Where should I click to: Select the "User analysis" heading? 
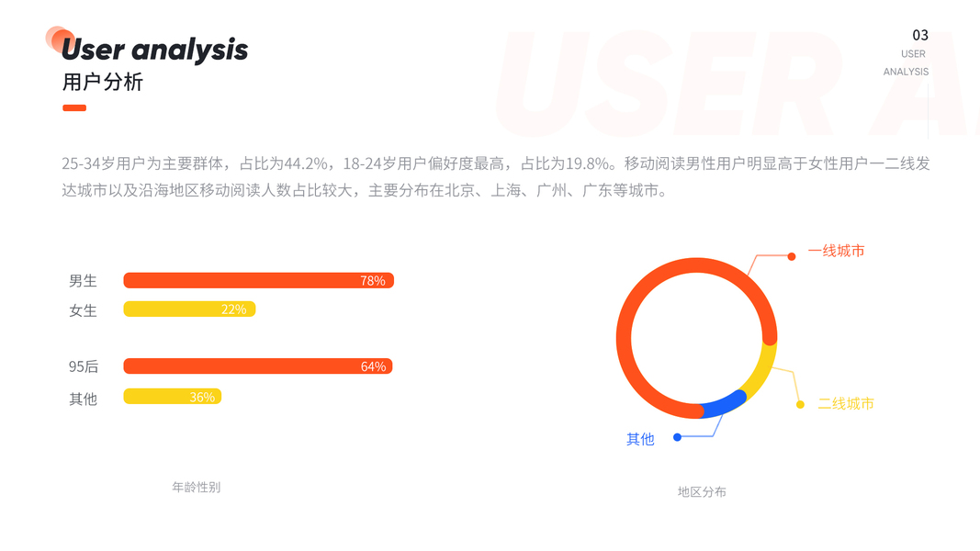pos(154,50)
